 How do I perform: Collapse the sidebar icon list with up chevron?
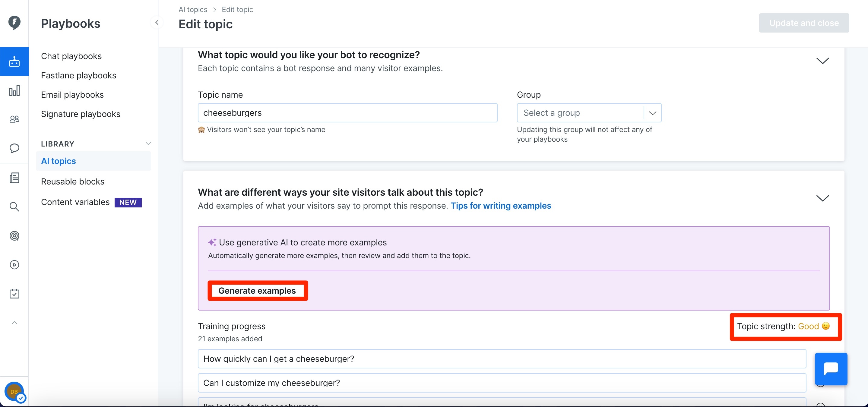[x=14, y=322]
